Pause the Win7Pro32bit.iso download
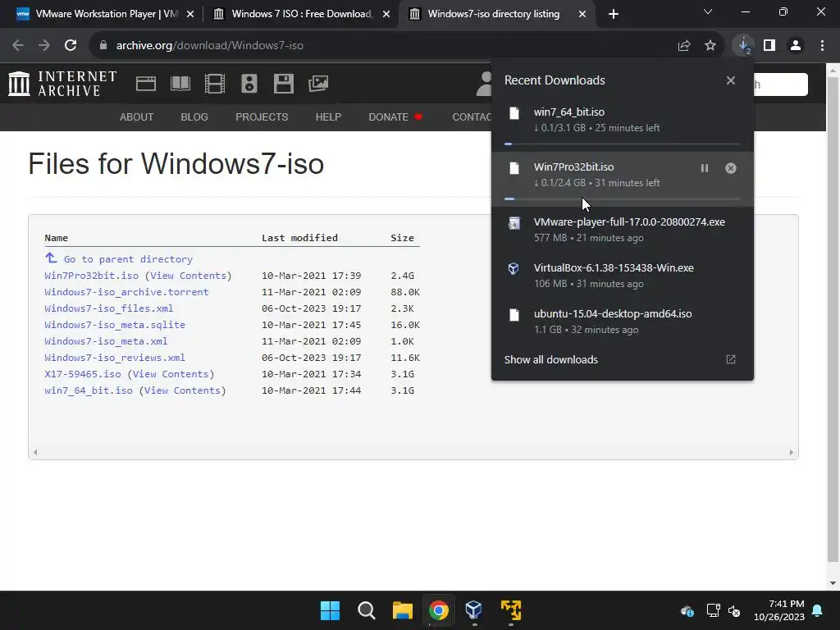Screen dimensions: 840x630 point(705,168)
